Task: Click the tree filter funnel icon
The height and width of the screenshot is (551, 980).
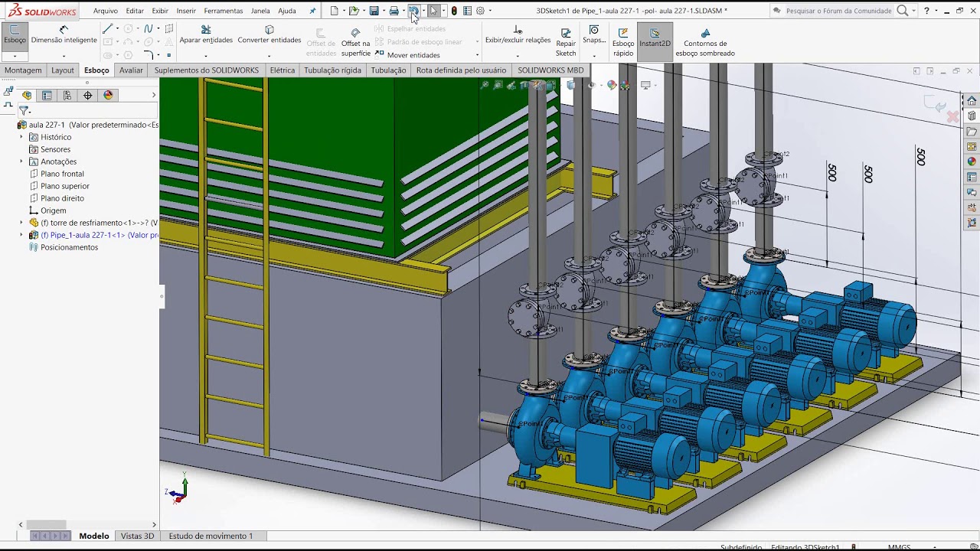Action: pos(24,111)
